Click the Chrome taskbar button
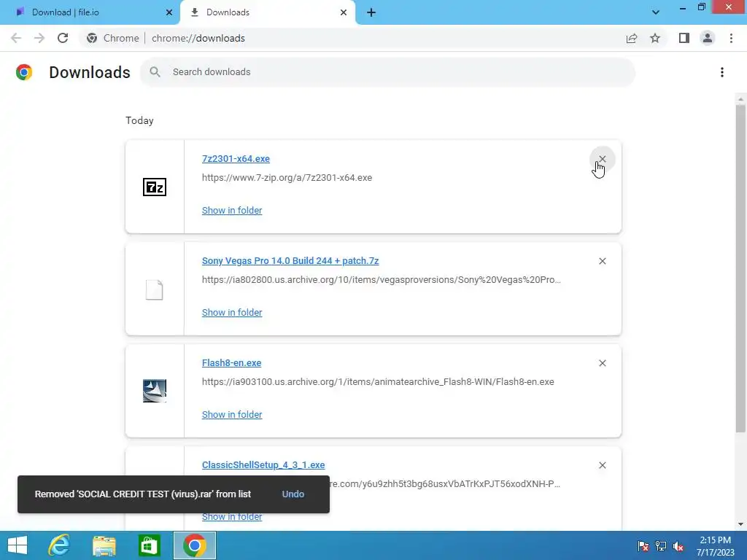 pyautogui.click(x=194, y=545)
